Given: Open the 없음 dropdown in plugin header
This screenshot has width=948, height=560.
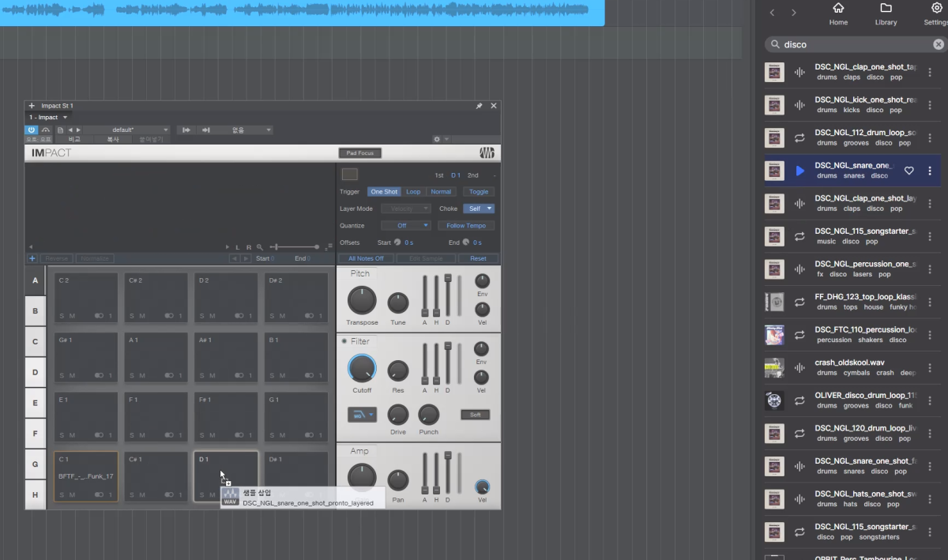Looking at the screenshot, I should point(243,130).
